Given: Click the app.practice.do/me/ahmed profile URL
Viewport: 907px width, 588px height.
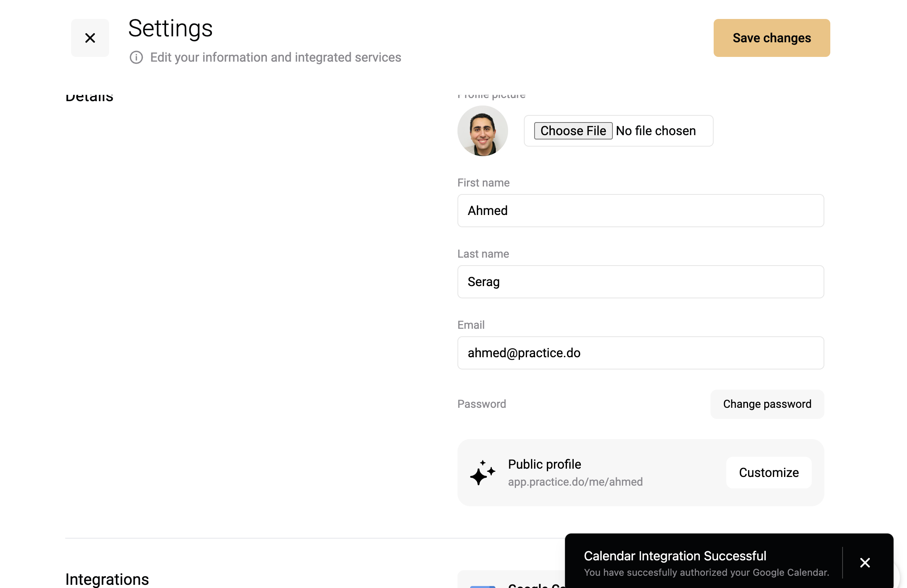Looking at the screenshot, I should coord(575,482).
